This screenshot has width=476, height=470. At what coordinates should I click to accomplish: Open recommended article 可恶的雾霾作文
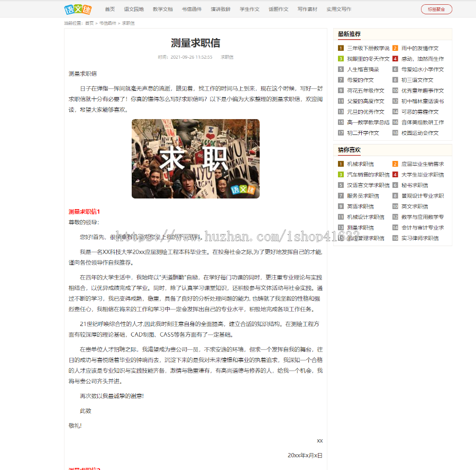click(420, 112)
